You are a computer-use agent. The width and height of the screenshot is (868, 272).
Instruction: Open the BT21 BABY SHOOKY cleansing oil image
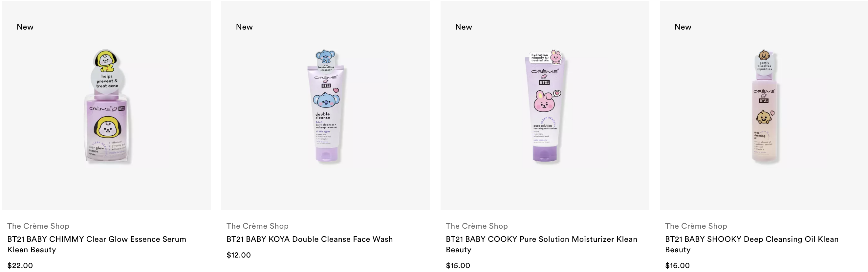[764, 105]
